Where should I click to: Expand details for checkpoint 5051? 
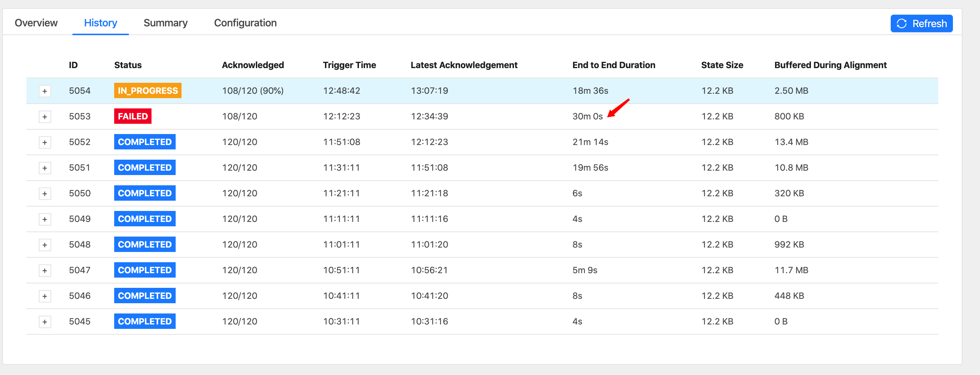tap(45, 167)
